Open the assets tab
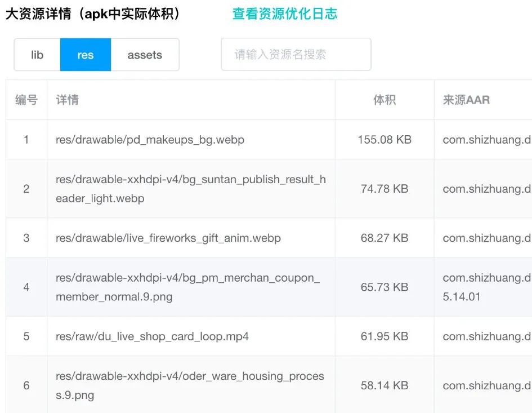The height and width of the screenshot is (413, 532). pos(145,55)
